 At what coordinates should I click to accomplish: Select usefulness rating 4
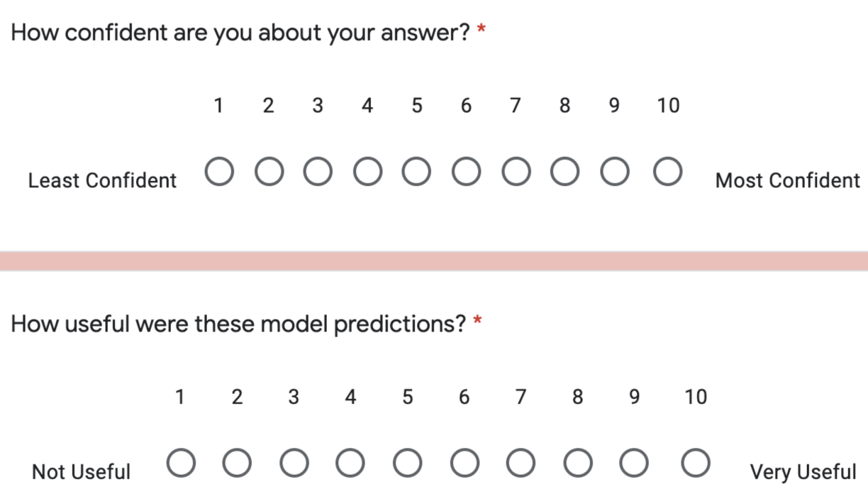[x=350, y=463]
